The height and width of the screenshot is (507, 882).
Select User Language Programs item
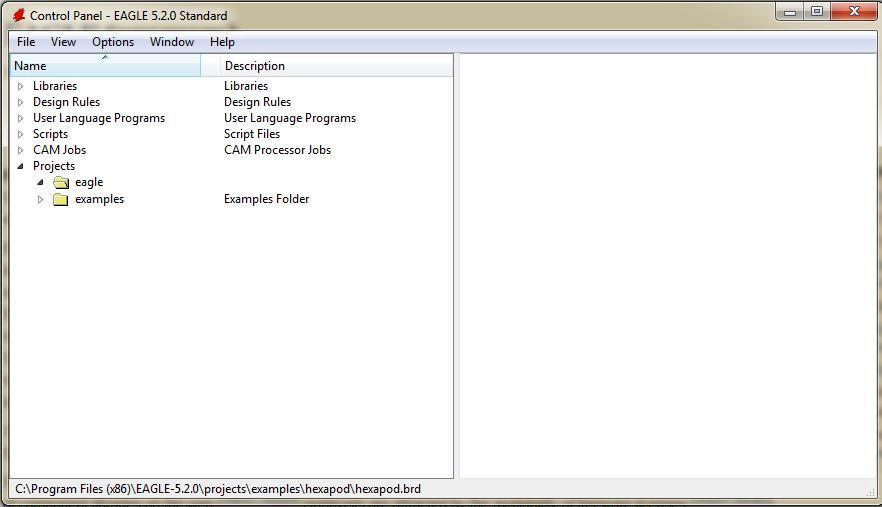[x=99, y=118]
